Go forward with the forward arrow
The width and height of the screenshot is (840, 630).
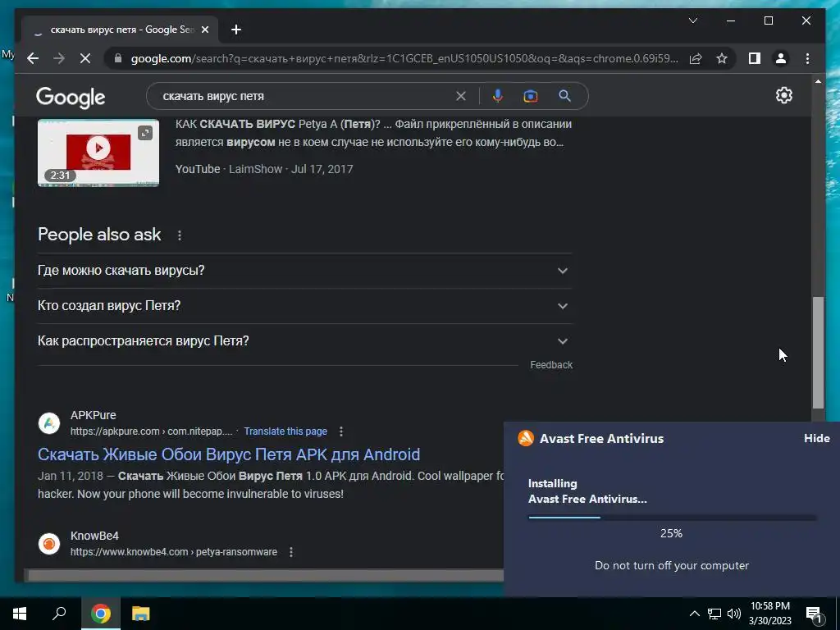coord(59,58)
